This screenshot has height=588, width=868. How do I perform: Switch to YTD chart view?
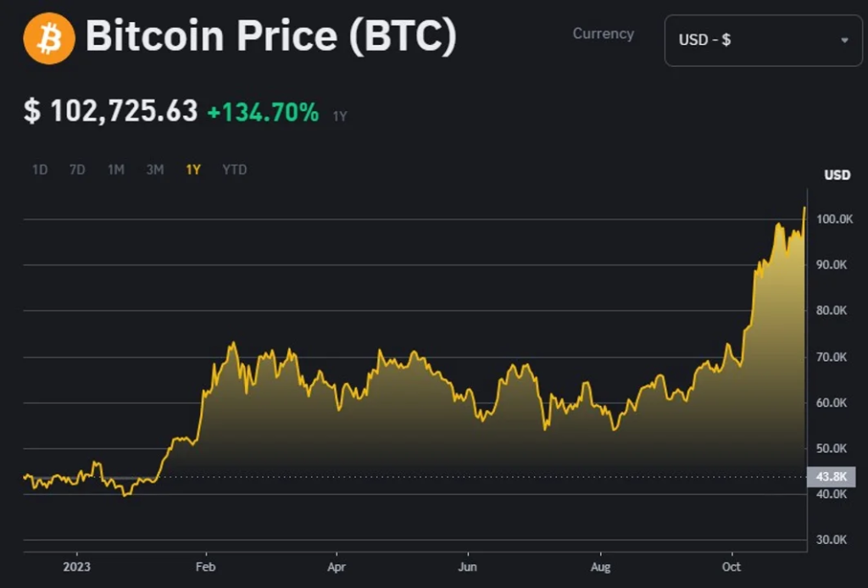tap(235, 169)
